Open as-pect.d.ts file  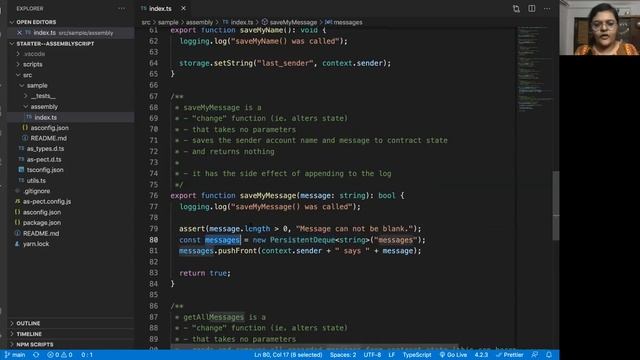[x=44, y=160]
